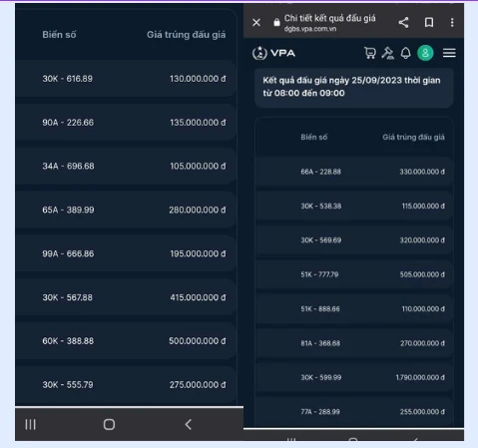The width and height of the screenshot is (478, 448).
Task: Tap the share icon in browser bar
Action: coord(403,23)
